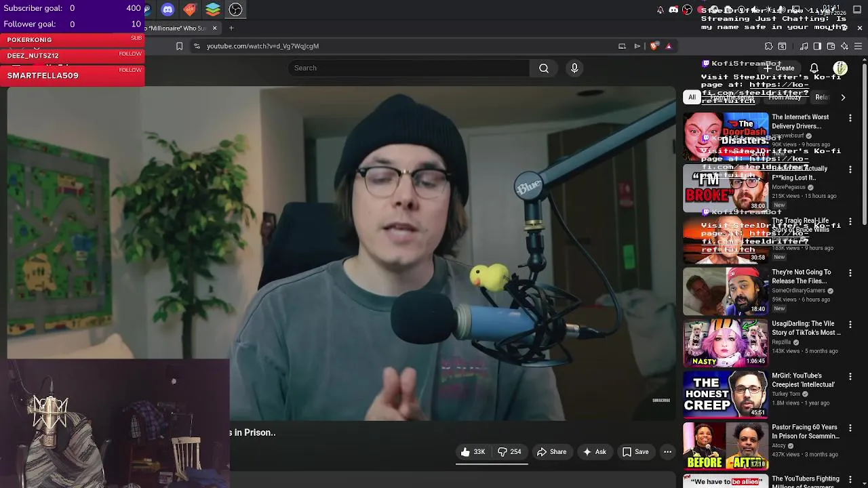Image resolution: width=868 pixels, height=488 pixels.
Task: Open the red tag taskbar app
Action: (190, 9)
